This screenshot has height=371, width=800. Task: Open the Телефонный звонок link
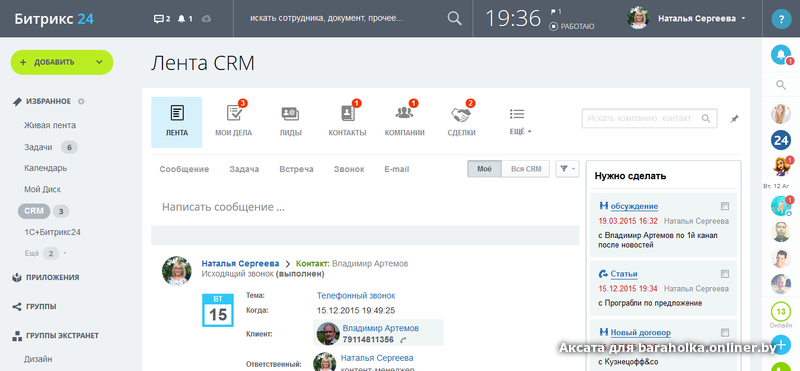click(356, 295)
